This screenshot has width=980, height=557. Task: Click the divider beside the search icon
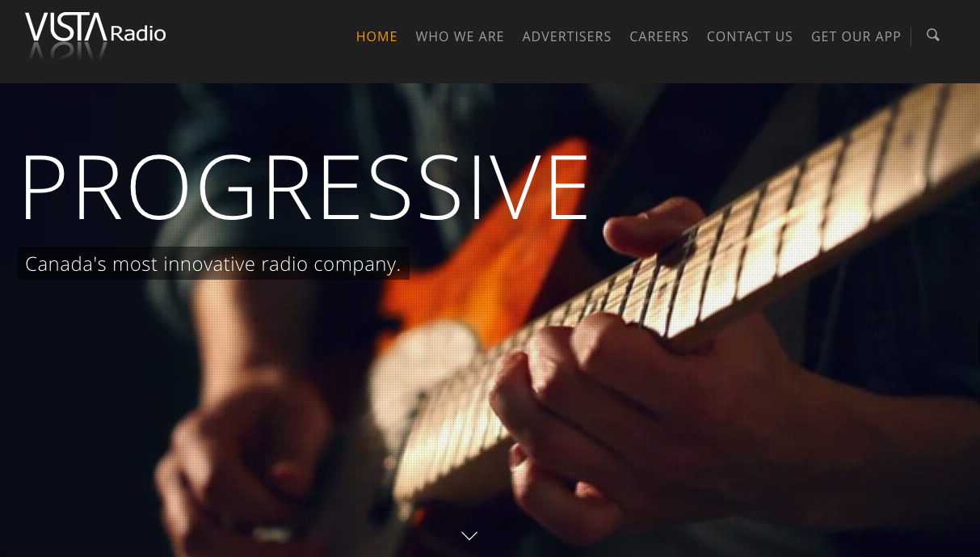(911, 36)
